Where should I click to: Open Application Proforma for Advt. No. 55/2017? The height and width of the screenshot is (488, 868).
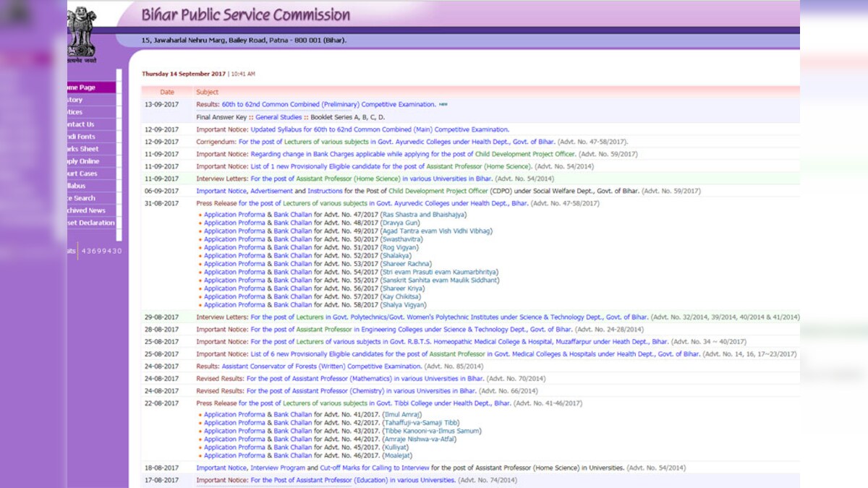pyautogui.click(x=234, y=281)
